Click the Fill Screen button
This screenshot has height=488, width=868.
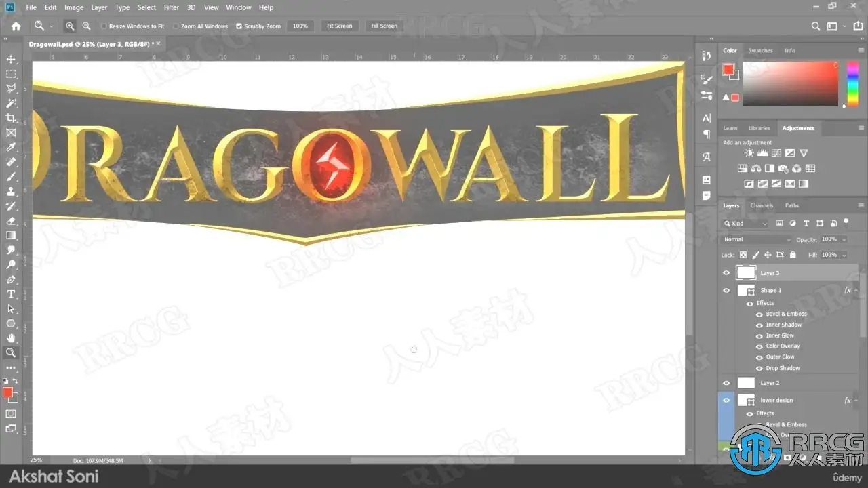tap(384, 26)
